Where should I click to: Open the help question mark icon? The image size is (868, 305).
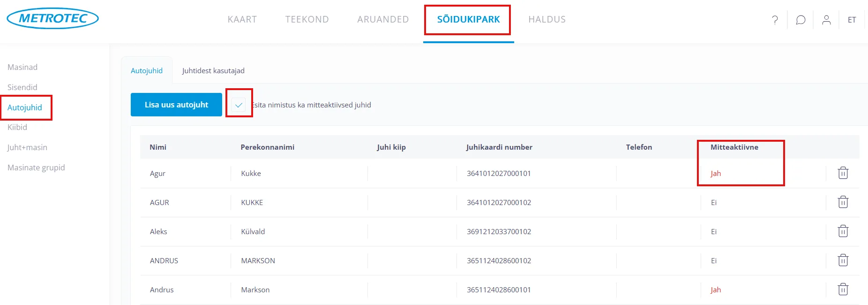[775, 20]
